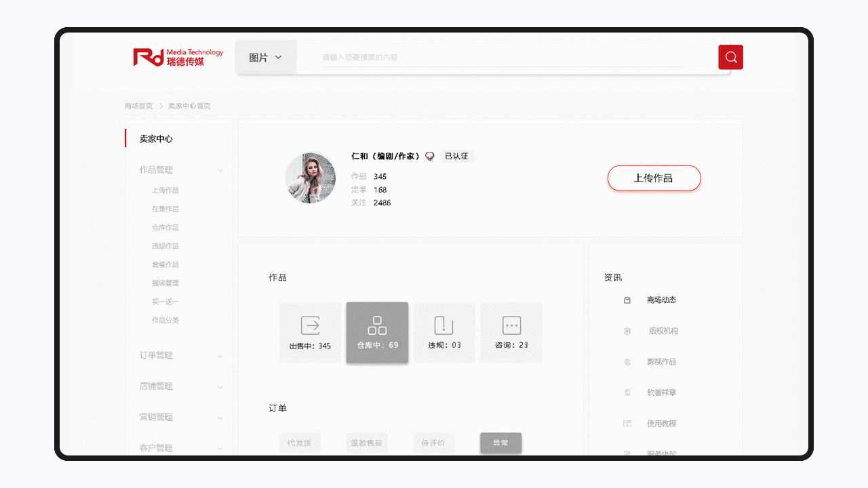
Task: Open the 图片 search type dropdown
Action: [266, 58]
